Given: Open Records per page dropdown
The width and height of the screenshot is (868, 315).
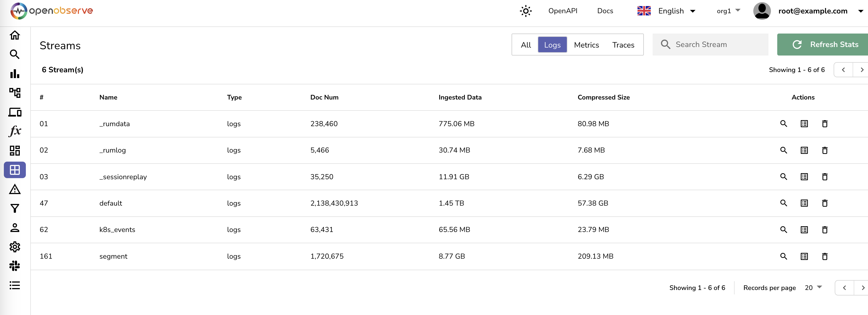Looking at the screenshot, I should 813,288.
